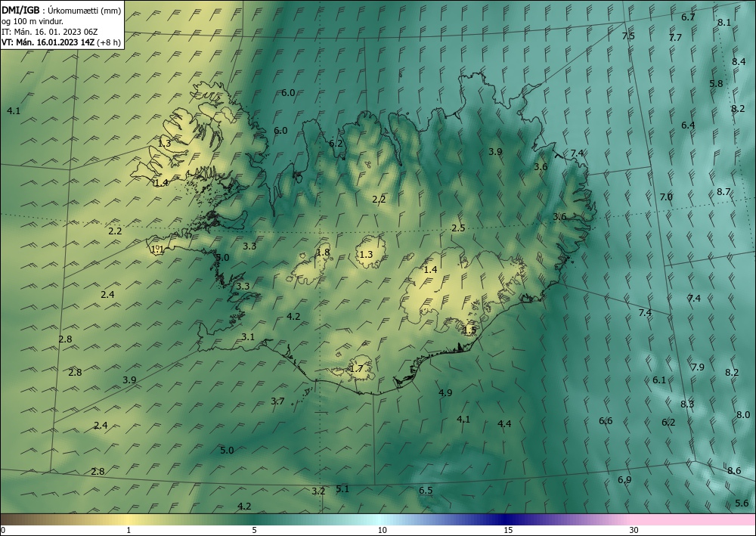Viewport: 756px width, 536px height.
Task: Click the dark navy section of the colour scale
Action: point(507,519)
